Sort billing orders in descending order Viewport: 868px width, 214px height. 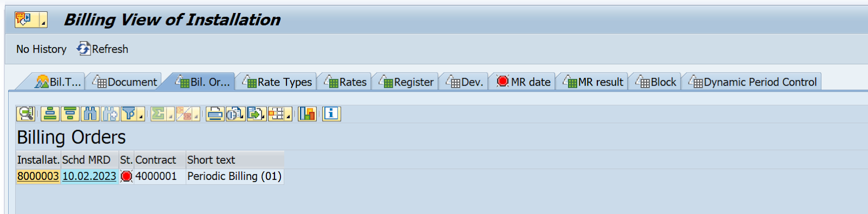[x=70, y=114]
